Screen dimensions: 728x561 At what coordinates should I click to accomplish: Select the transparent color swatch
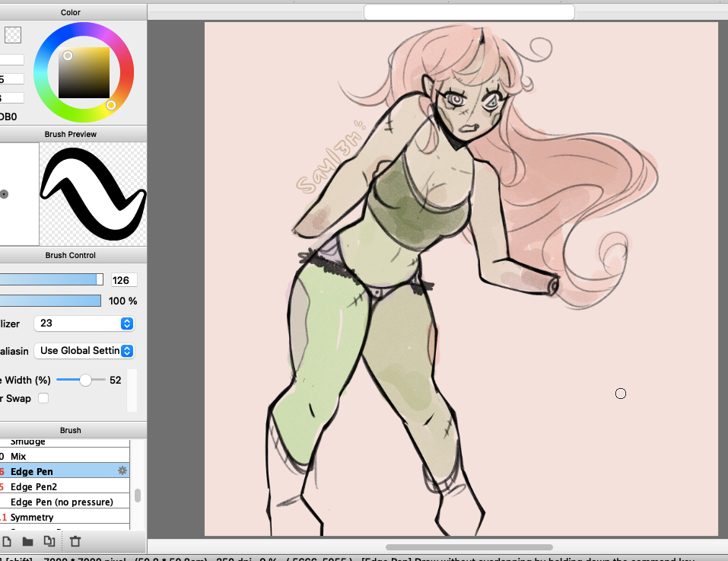coord(13,35)
